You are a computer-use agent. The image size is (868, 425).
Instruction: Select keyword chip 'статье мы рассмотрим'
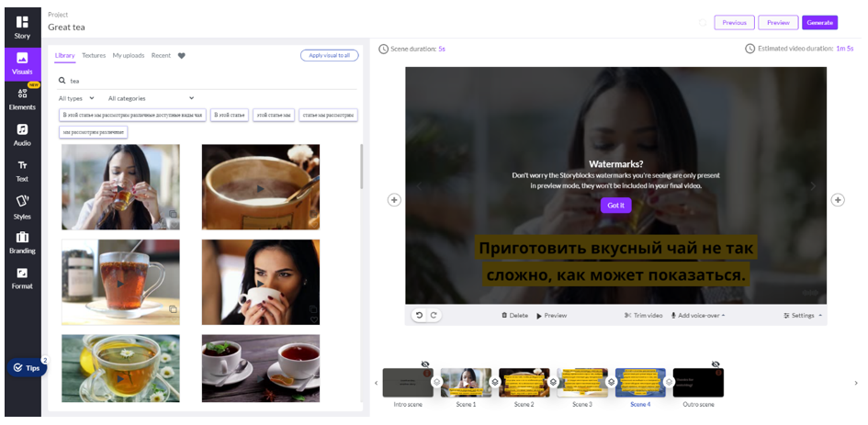pyautogui.click(x=328, y=115)
